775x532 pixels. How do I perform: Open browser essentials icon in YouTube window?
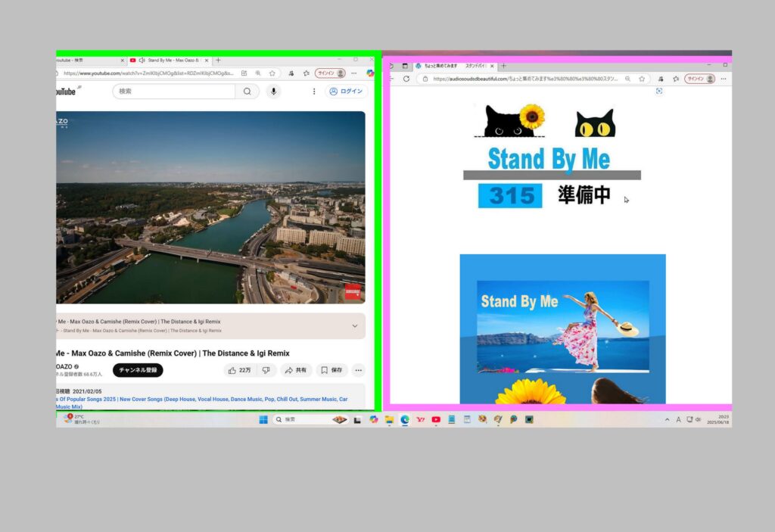[x=291, y=73]
